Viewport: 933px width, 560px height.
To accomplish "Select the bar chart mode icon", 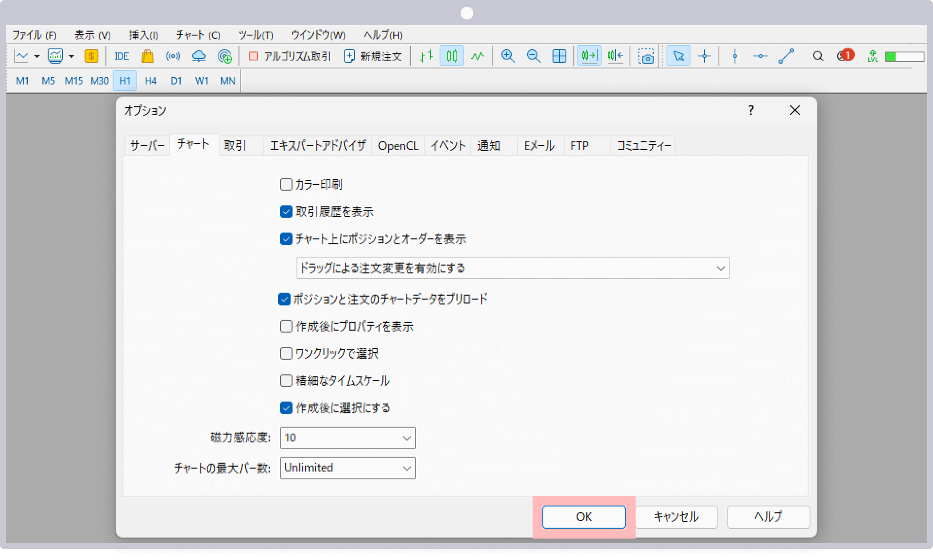I will [x=426, y=56].
